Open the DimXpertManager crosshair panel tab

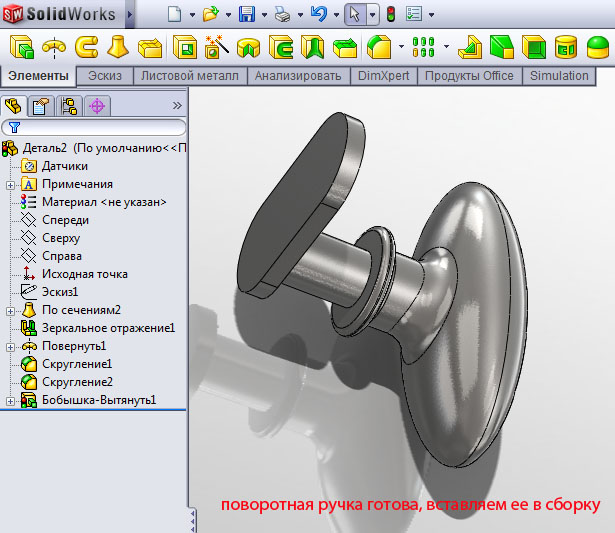point(97,105)
